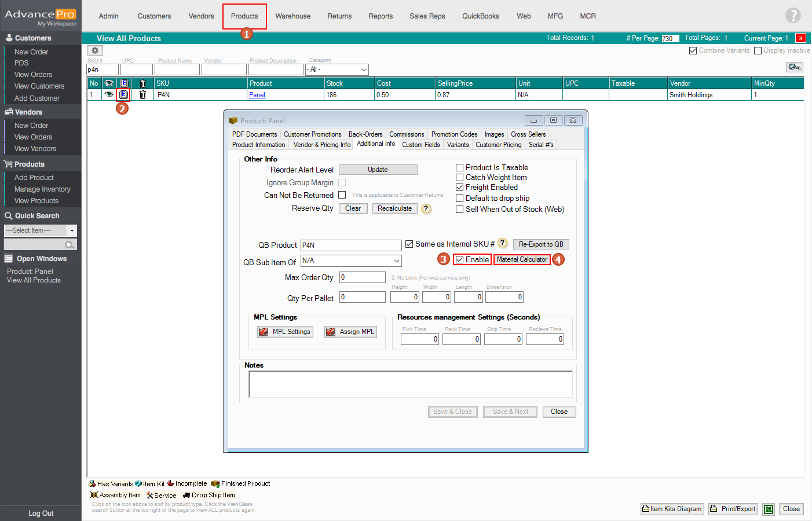Open the gear settings icon under View All Products
Screen dimensions: 812x521
point(95,50)
